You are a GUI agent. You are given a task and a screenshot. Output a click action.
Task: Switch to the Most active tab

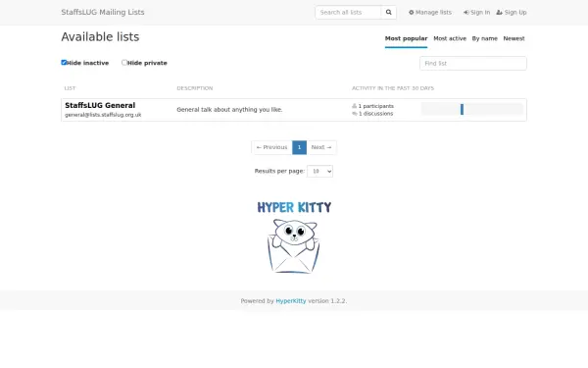(450, 38)
